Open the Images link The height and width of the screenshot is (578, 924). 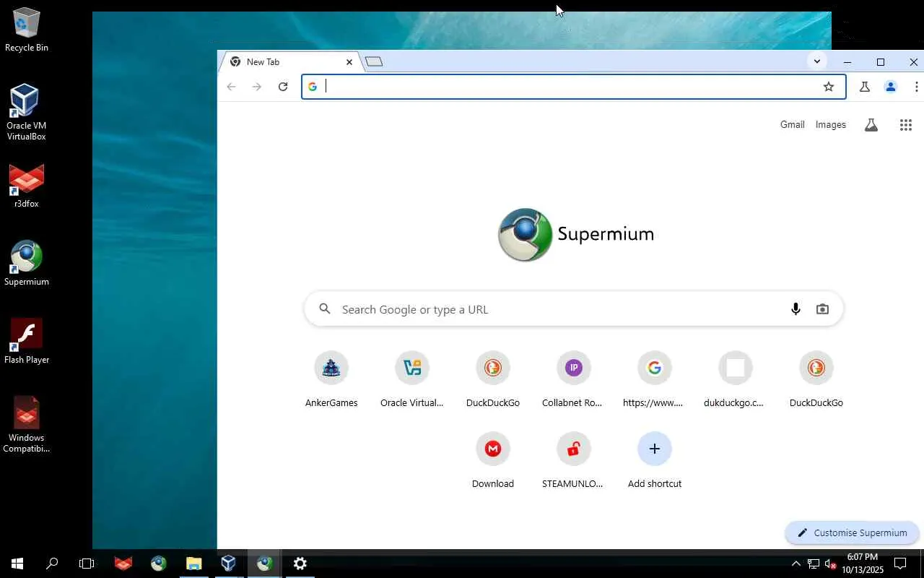830,125
